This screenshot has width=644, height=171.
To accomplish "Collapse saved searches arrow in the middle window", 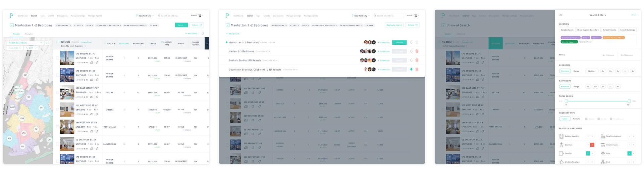I will (x=227, y=25).
